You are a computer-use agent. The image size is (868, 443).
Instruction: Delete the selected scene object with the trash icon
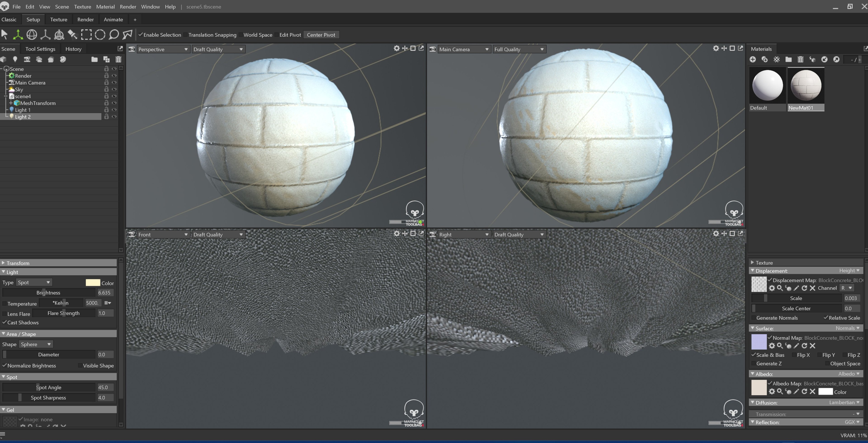click(118, 60)
